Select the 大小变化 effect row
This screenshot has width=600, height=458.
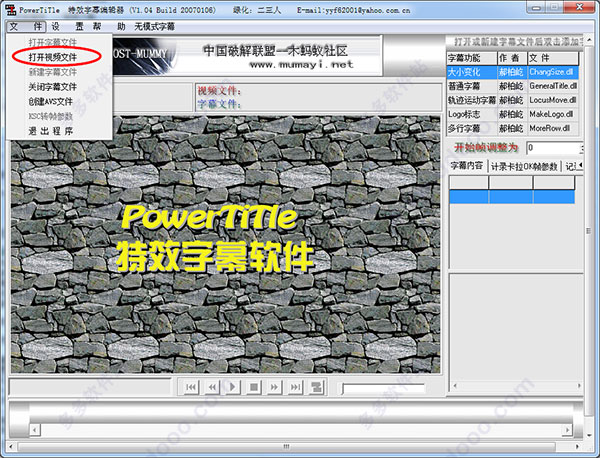pyautogui.click(x=512, y=72)
